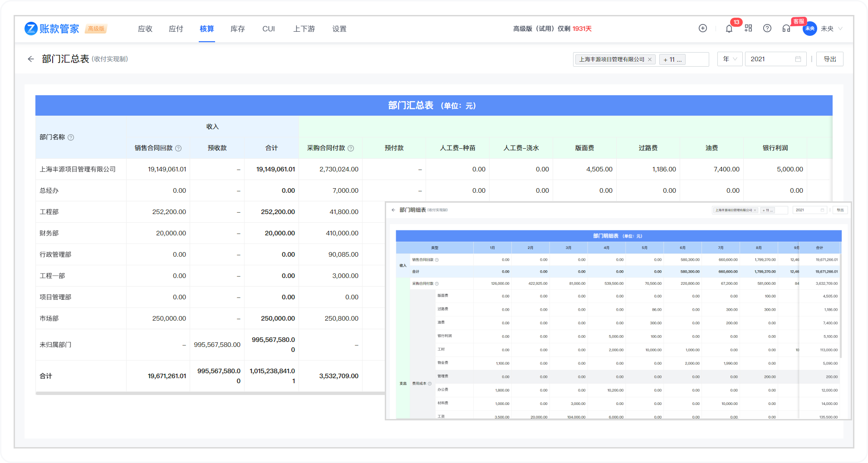The height and width of the screenshot is (463, 868).
Task: Click the 人工费-种苗 column header
Action: click(x=458, y=148)
